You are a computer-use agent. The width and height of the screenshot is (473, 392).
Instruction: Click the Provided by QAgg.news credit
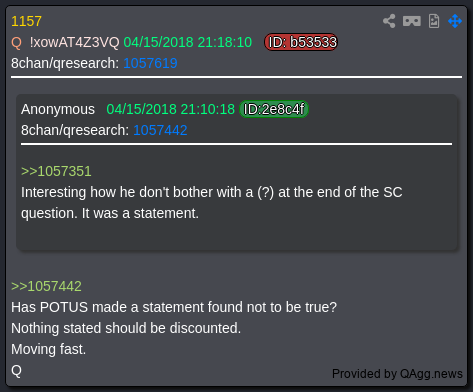coord(397,374)
